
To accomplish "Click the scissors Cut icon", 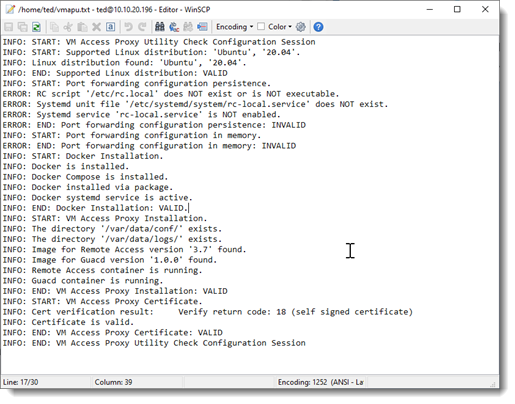I will pos(68,27).
